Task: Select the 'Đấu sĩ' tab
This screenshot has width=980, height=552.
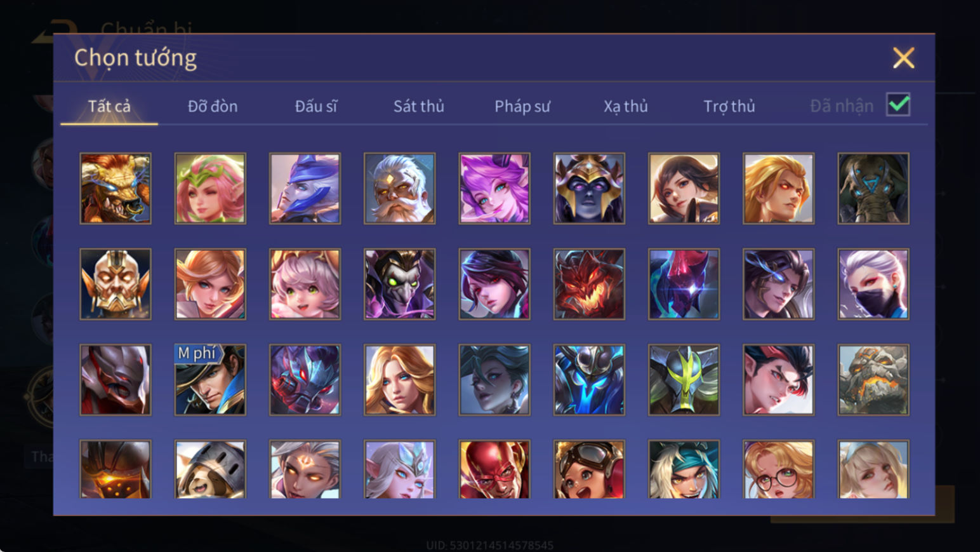Action: coord(316,106)
